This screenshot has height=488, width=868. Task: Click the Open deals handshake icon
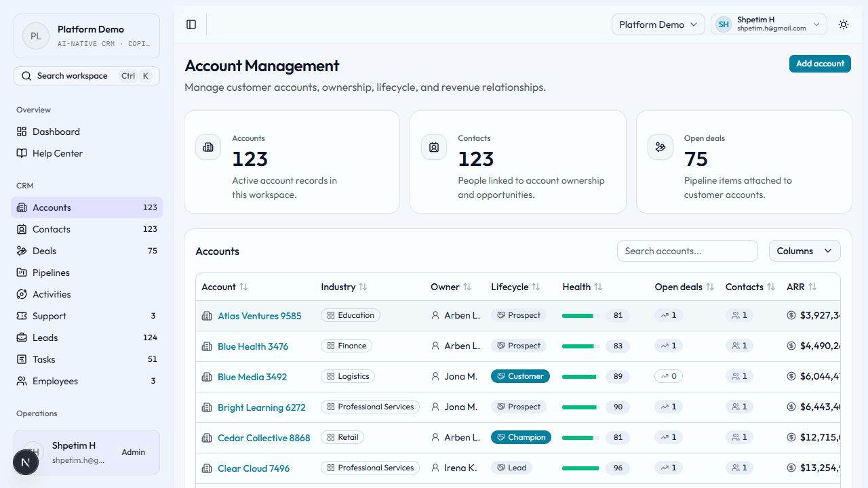(660, 146)
